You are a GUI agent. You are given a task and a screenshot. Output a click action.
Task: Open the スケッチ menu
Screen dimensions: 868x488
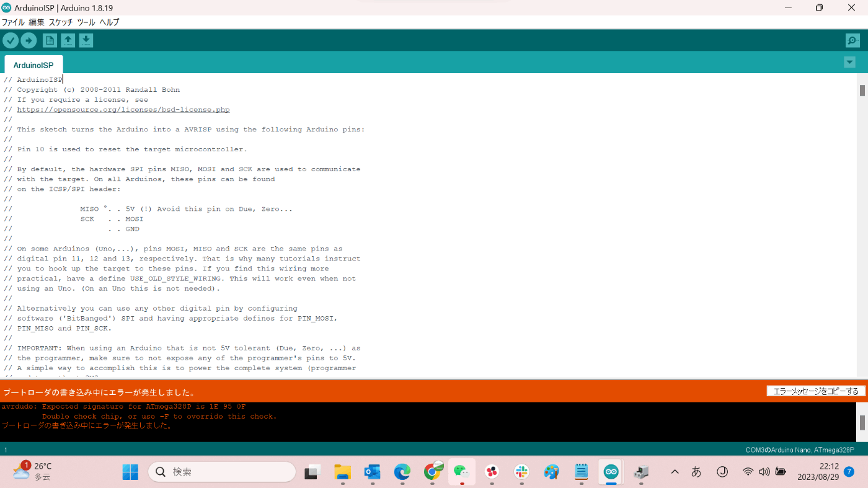click(61, 22)
